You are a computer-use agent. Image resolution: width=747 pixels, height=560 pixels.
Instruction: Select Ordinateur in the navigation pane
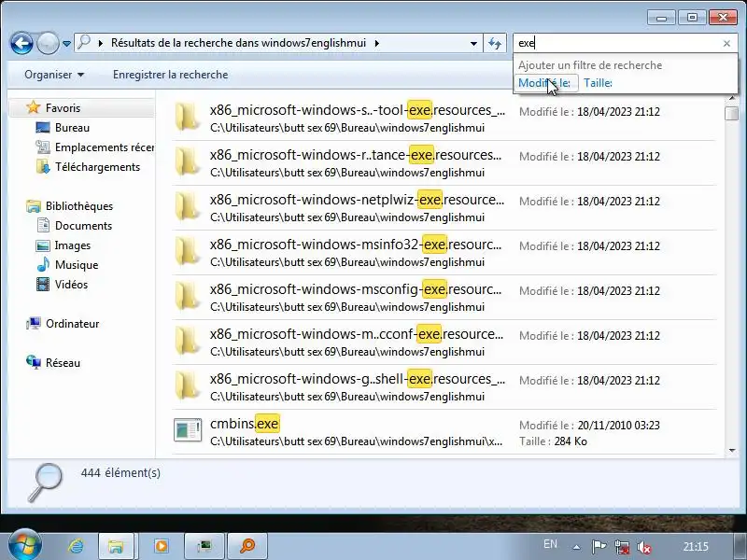pyautogui.click(x=73, y=324)
